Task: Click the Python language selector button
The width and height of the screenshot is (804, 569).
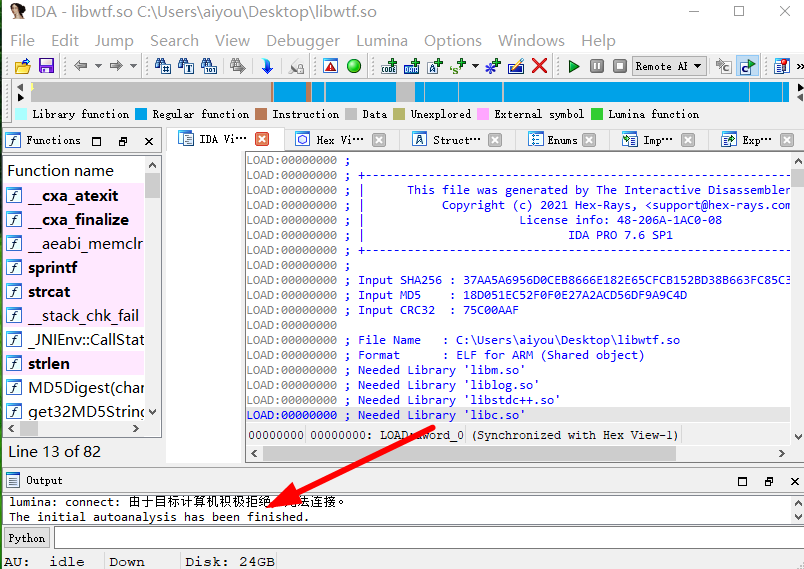Action: click(x=27, y=538)
